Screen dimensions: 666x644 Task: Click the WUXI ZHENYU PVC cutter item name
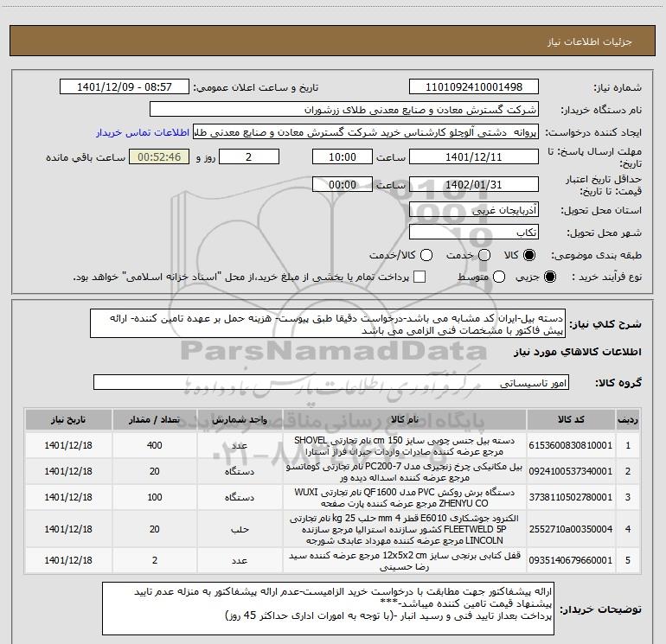click(x=405, y=498)
